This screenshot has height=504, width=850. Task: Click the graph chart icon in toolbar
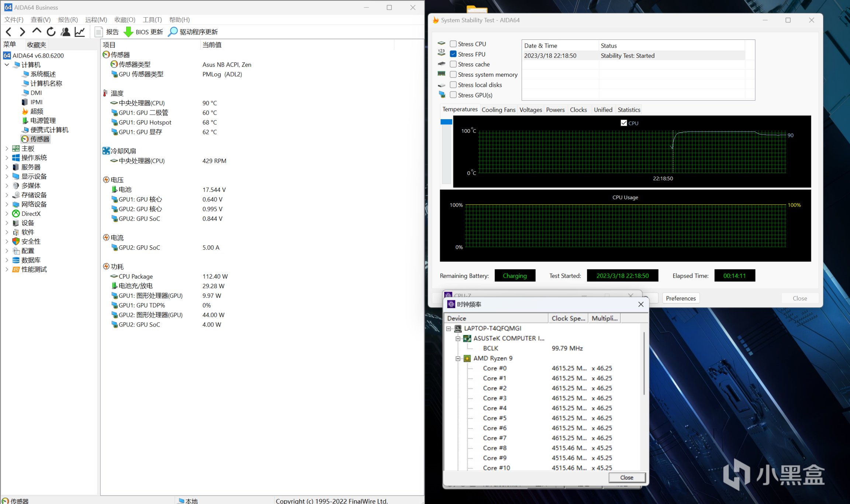click(x=80, y=32)
